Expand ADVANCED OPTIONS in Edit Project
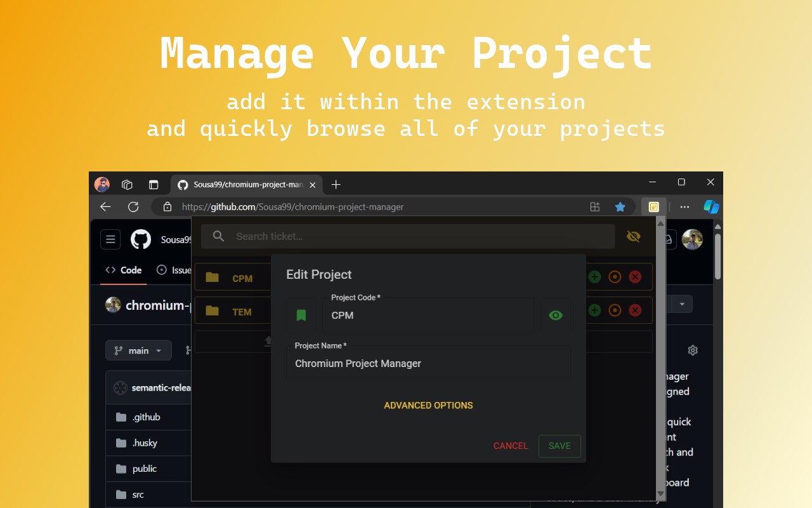 click(x=428, y=405)
